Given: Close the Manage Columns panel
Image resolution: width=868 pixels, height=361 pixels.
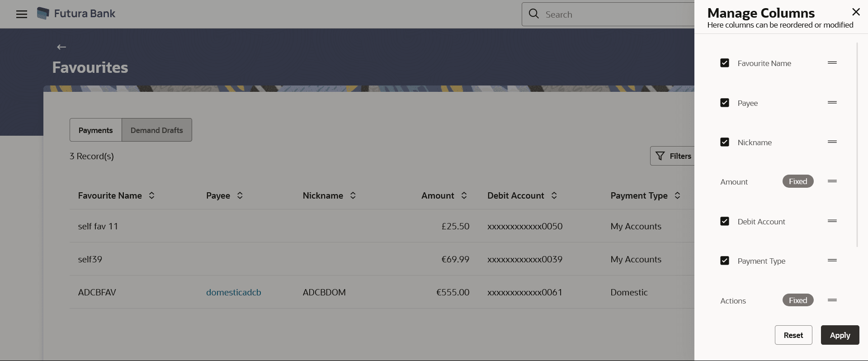Looking at the screenshot, I should [856, 12].
